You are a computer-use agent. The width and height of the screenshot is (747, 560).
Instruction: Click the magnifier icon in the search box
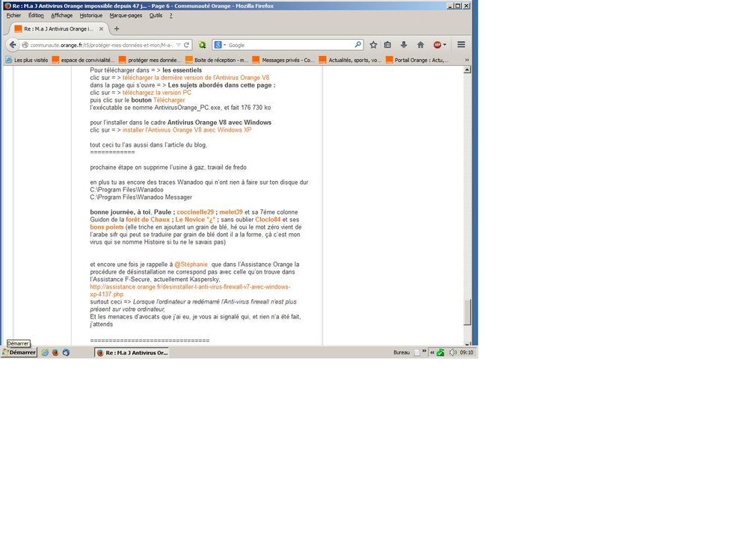tap(357, 45)
